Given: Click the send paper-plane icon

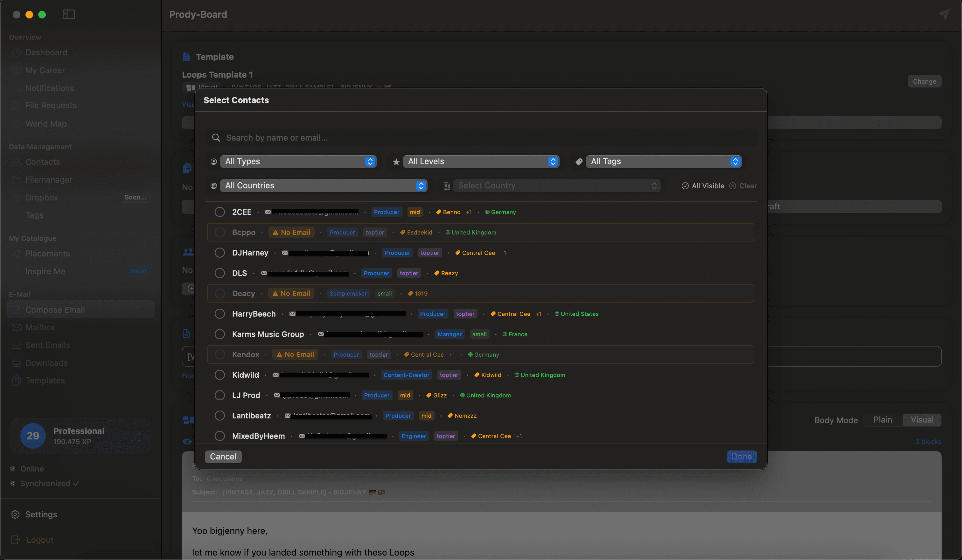Looking at the screenshot, I should click(x=945, y=15).
